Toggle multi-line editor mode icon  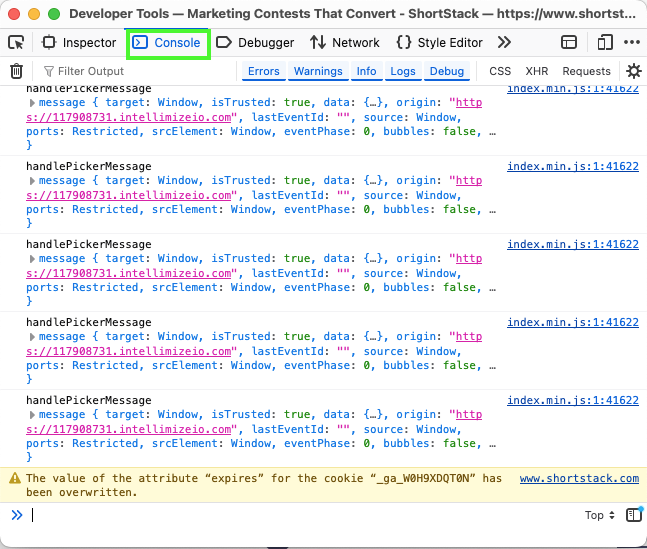634,515
